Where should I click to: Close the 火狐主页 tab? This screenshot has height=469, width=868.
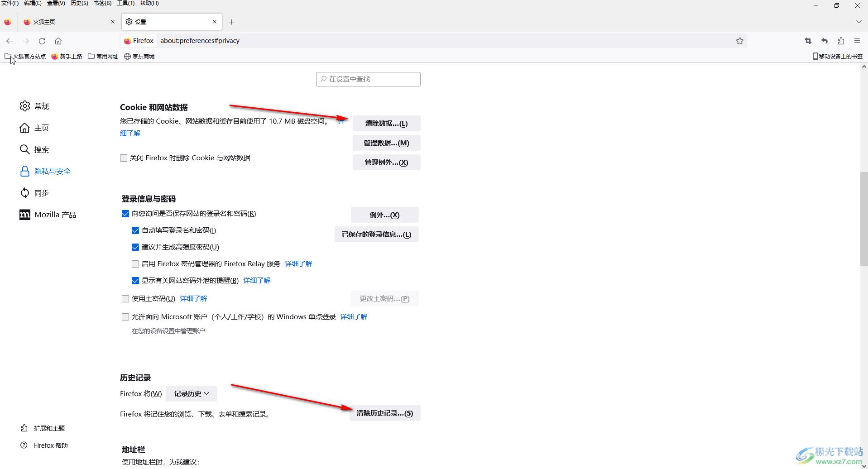tap(113, 22)
